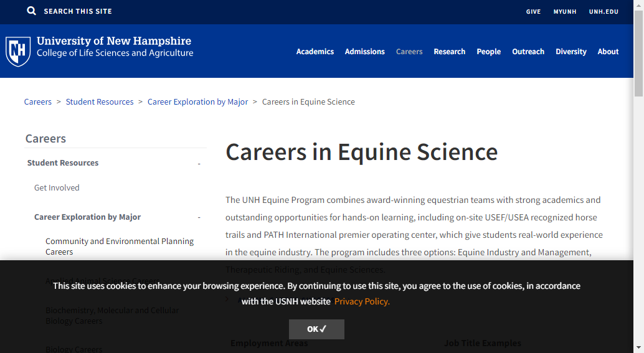Open the MYUNH link
644x353 pixels.
click(x=565, y=12)
